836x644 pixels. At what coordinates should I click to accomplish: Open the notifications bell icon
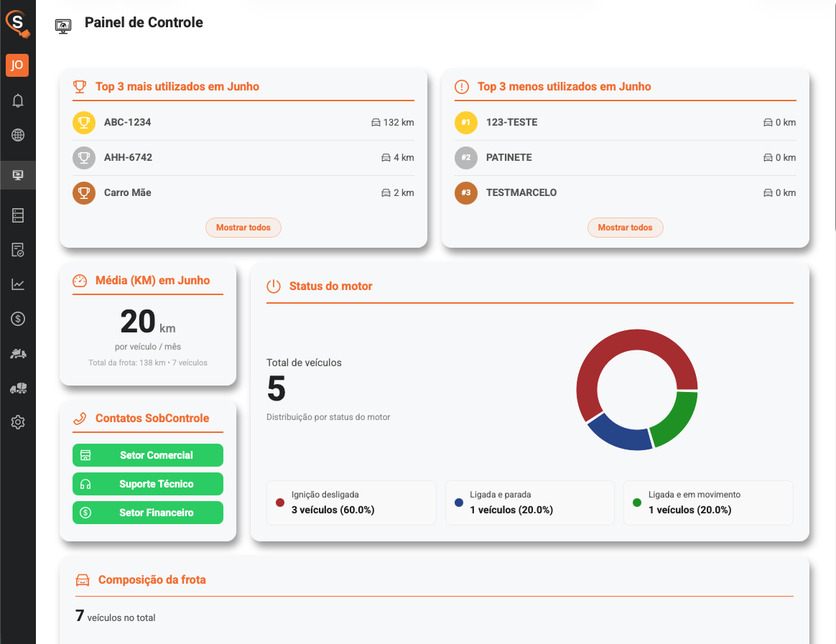click(x=17, y=101)
